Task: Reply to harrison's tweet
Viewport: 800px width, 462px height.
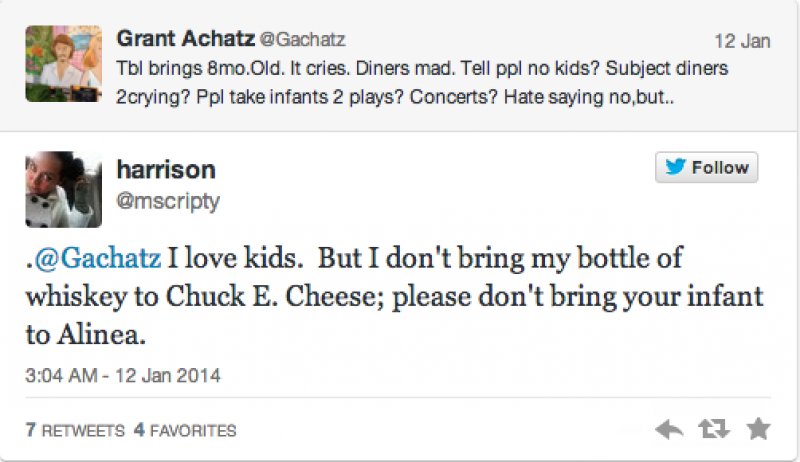Action: (x=668, y=430)
